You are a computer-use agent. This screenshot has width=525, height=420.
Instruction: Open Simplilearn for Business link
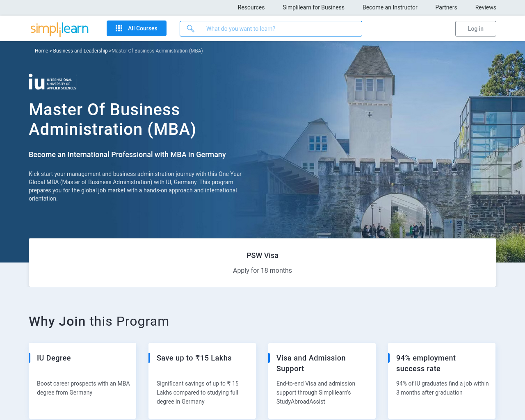pyautogui.click(x=313, y=7)
